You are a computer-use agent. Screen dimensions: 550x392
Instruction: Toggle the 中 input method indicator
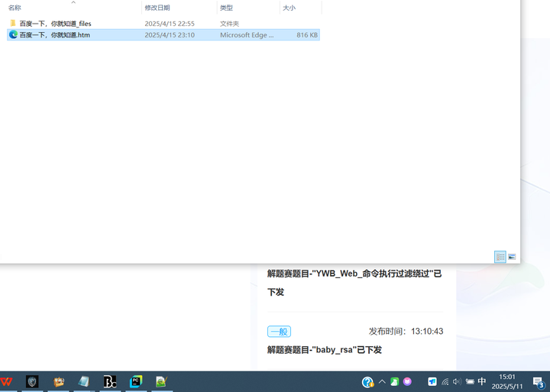[x=482, y=381]
